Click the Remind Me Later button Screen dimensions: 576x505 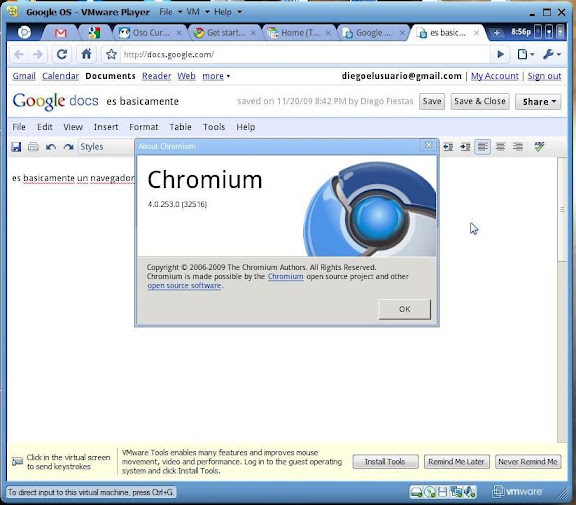click(456, 462)
